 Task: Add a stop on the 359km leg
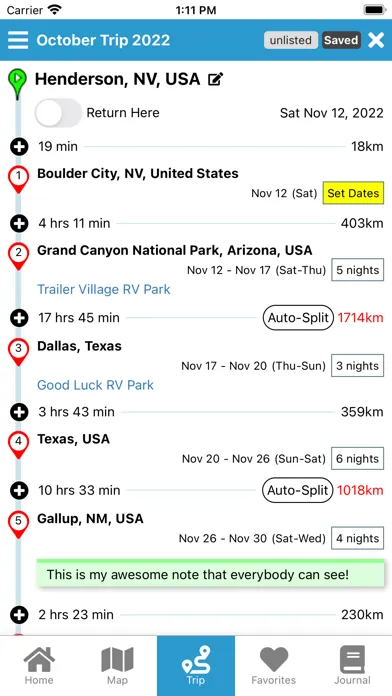pyautogui.click(x=19, y=412)
